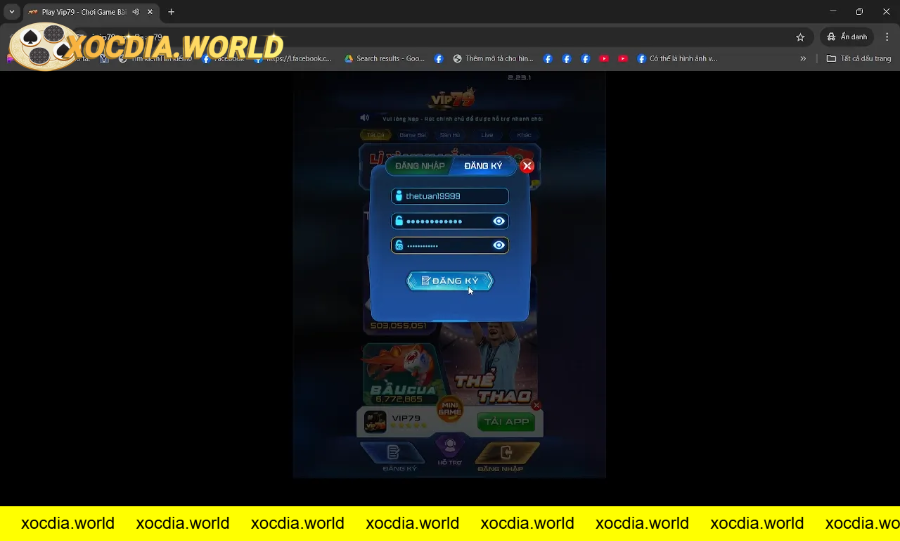
Task: Dismiss the VIP79 app banner red X
Action: [x=536, y=406]
